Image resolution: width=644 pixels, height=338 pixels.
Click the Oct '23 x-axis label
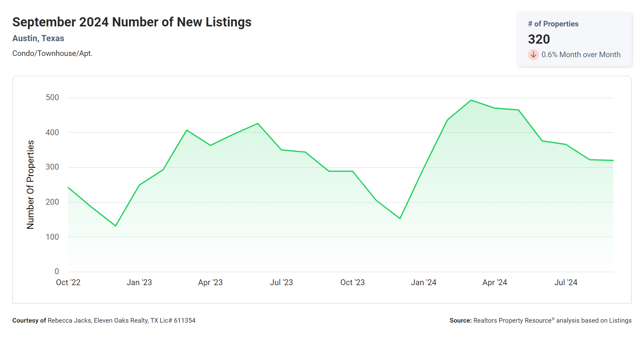click(352, 282)
